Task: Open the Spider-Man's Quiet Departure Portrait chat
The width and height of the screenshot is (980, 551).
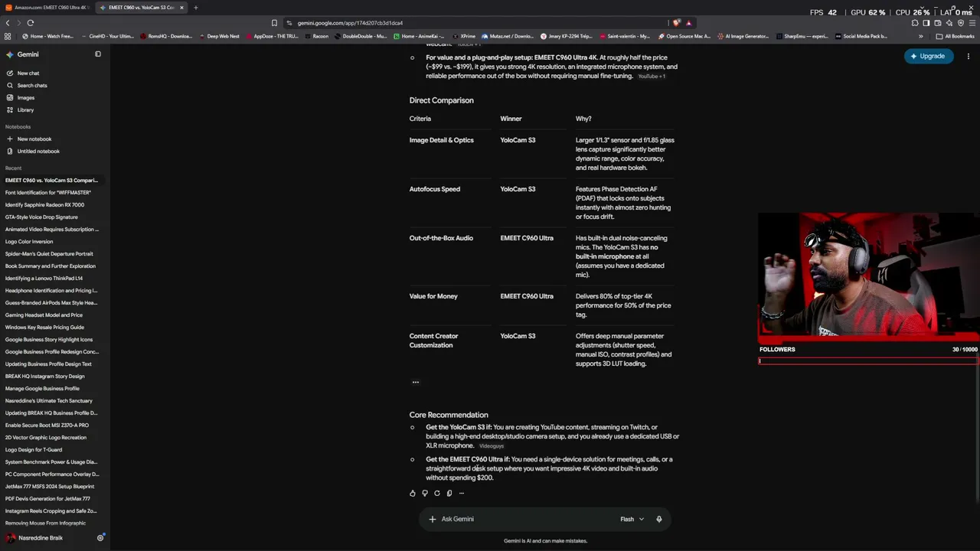Action: coord(49,254)
